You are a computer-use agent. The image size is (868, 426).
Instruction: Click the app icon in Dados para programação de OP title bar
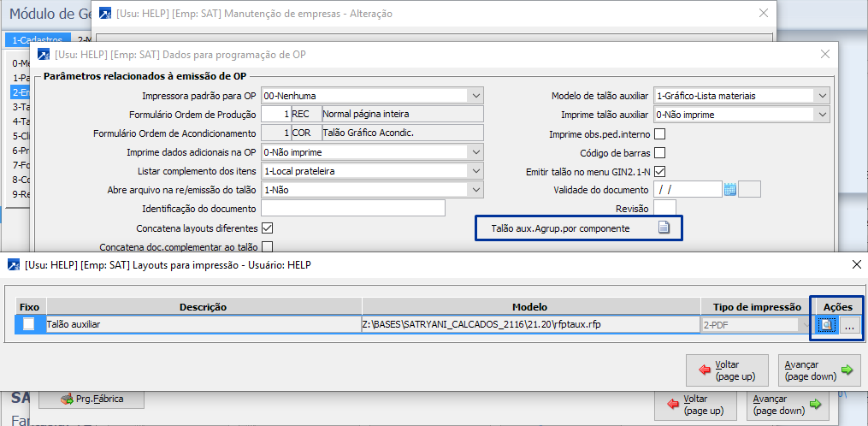(x=43, y=54)
